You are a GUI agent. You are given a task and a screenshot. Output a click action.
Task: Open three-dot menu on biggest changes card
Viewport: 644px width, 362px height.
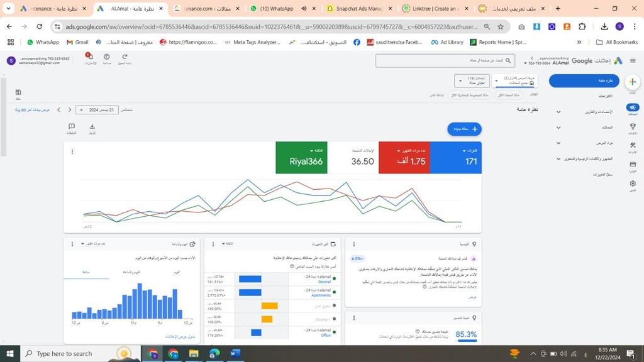213,244
